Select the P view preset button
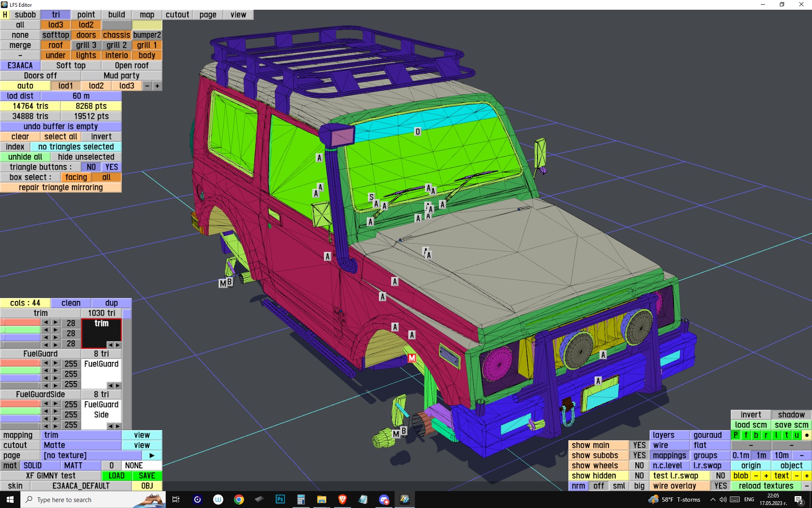 pyautogui.click(x=736, y=435)
